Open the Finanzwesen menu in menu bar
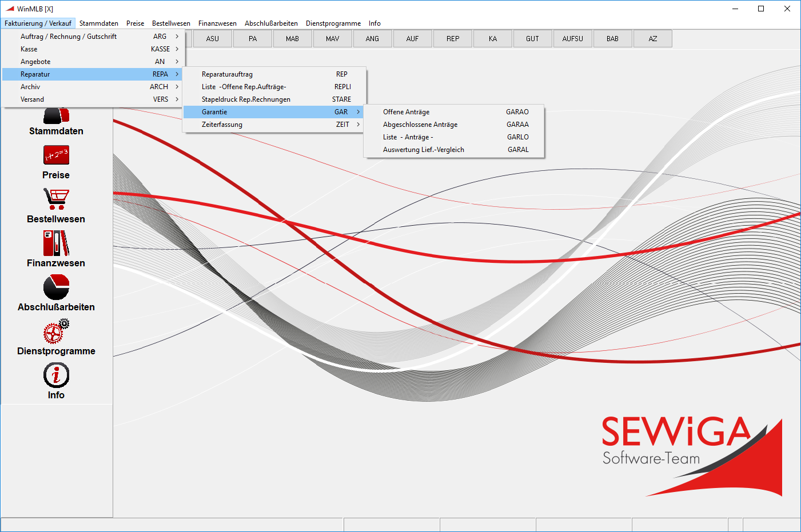 [x=217, y=23]
